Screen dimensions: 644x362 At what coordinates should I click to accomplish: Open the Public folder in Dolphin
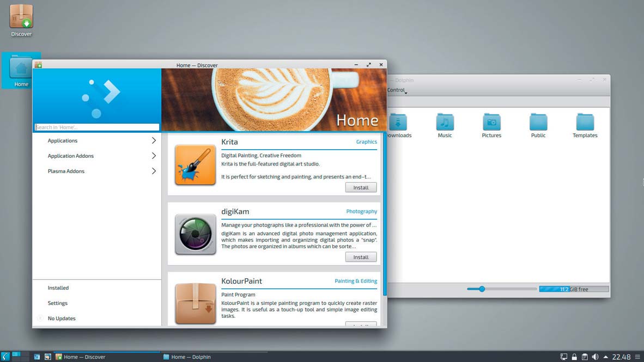[x=538, y=126]
